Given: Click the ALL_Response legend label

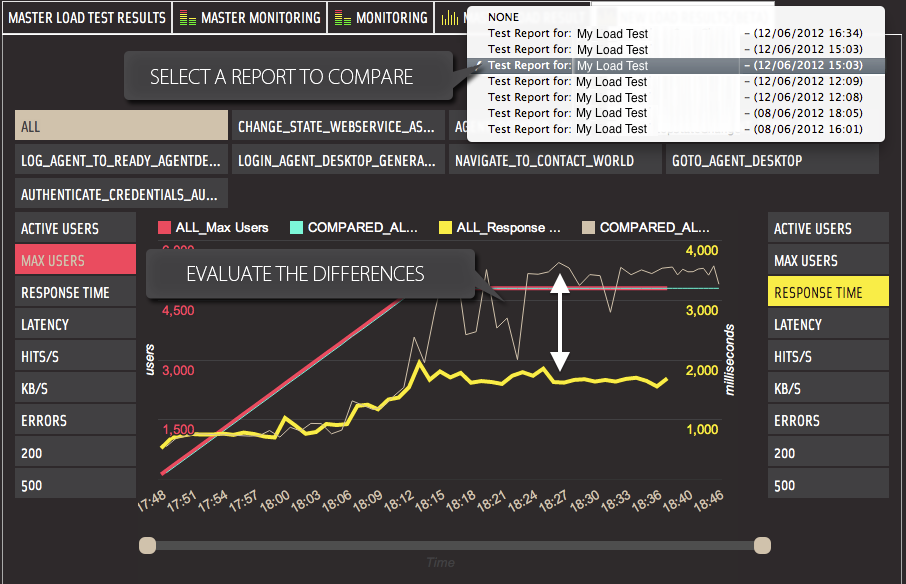Looking at the screenshot, I should [508, 228].
